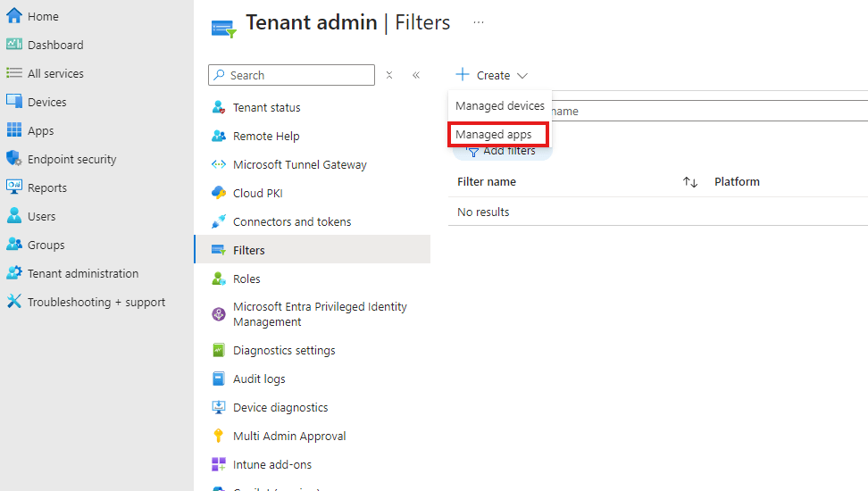Screen dimensions: 868x491
Task: Choose Managed apps from Create menu
Action: pyautogui.click(x=494, y=135)
